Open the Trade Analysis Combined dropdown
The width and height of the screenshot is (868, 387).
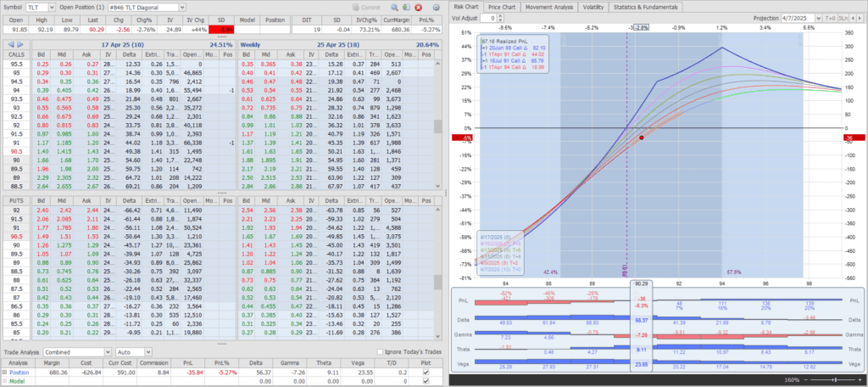point(108,352)
